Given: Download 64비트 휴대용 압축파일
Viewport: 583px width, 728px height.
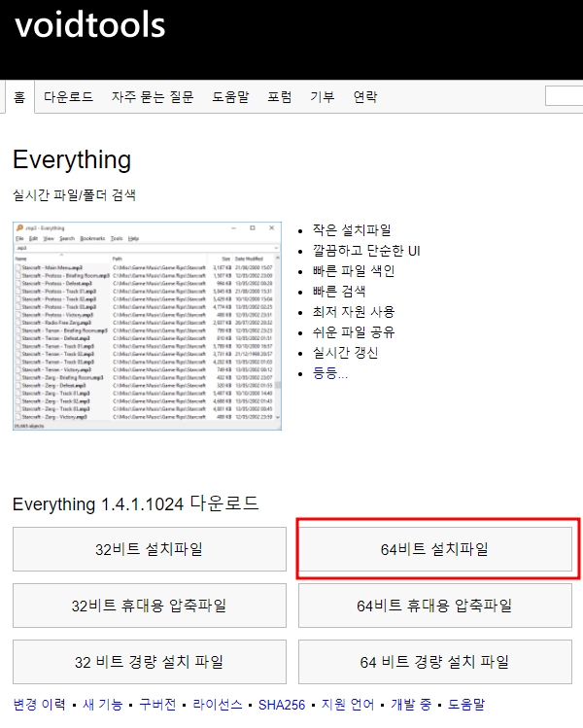Looking at the screenshot, I should 435,606.
